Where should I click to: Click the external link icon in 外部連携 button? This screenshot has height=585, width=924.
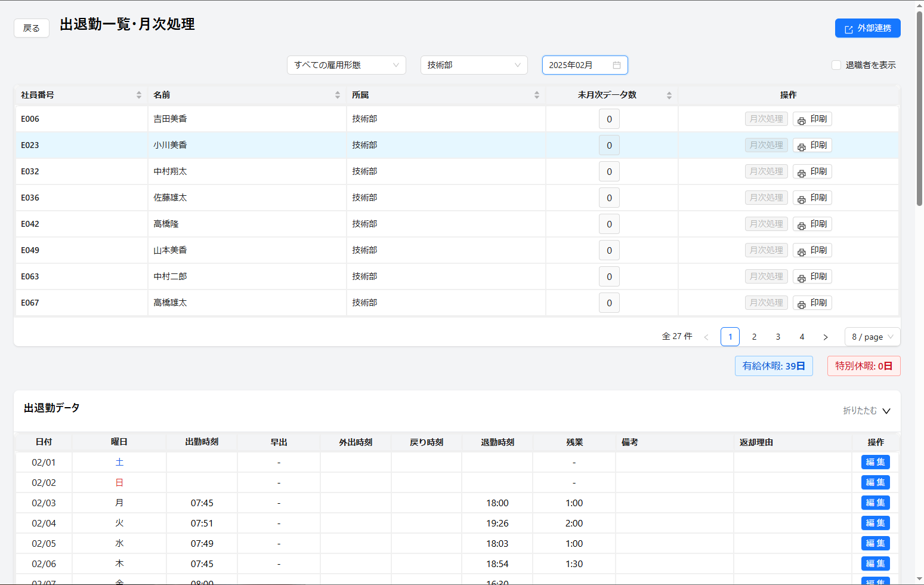click(849, 29)
